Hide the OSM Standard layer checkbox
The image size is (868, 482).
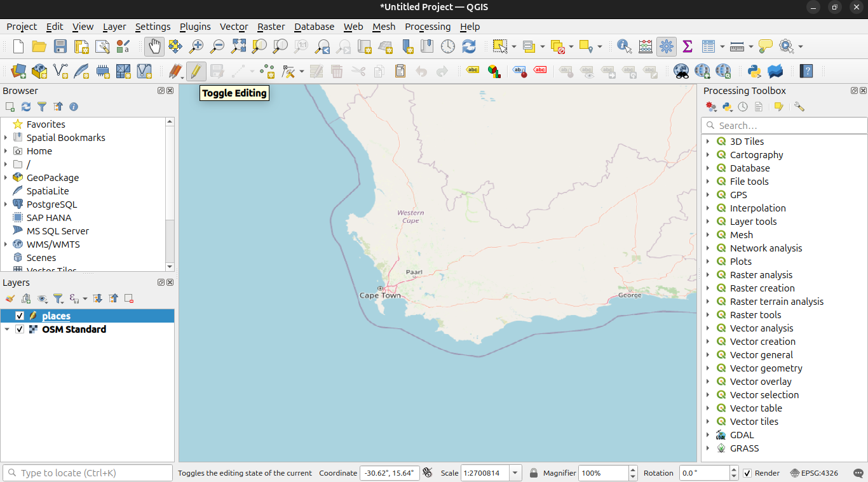20,329
